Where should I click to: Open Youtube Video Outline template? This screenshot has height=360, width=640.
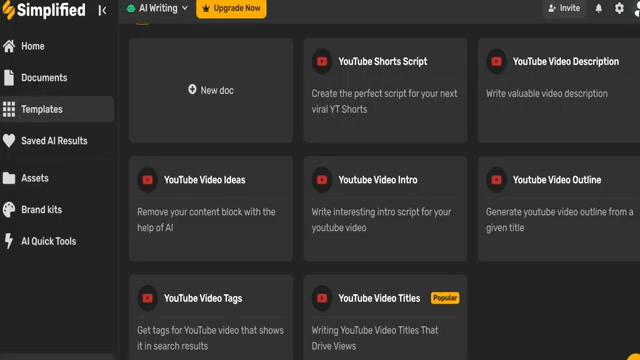559,209
